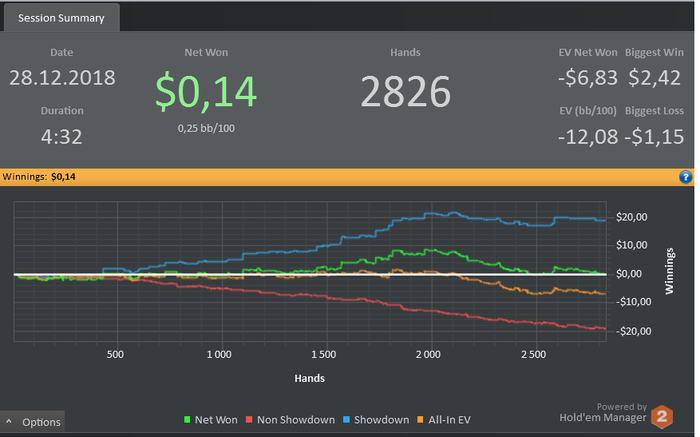
Task: Click the 1 500 x-axis tick label
Action: pos(324,355)
